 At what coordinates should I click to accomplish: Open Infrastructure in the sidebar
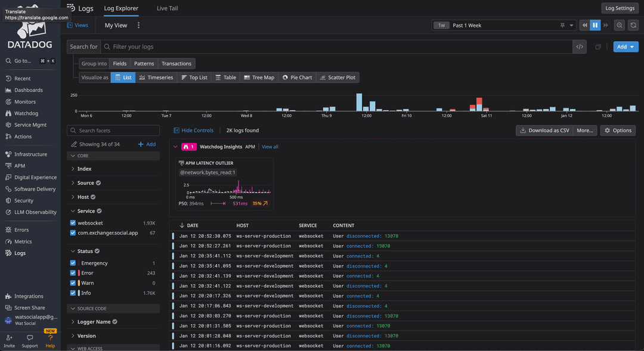(x=26, y=154)
